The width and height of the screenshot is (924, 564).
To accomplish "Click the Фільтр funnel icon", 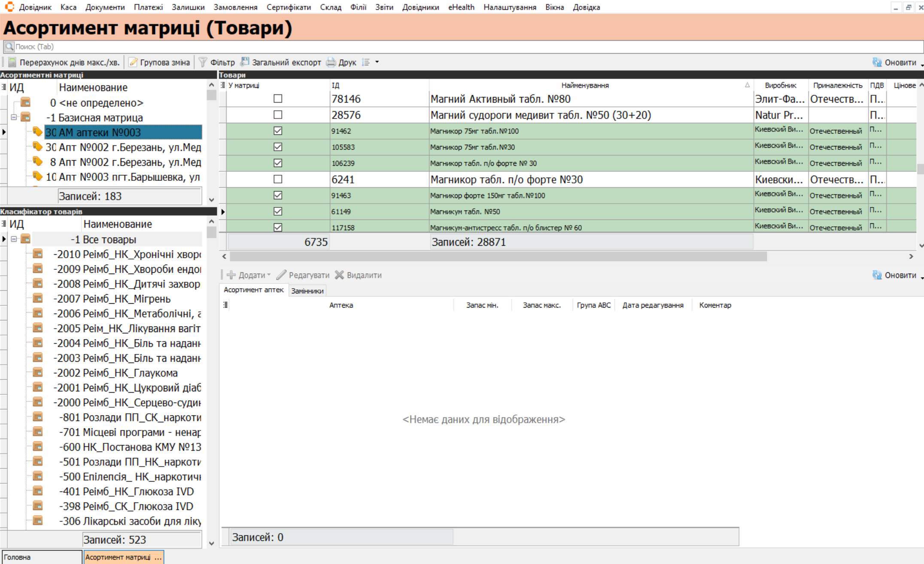I will coord(203,63).
